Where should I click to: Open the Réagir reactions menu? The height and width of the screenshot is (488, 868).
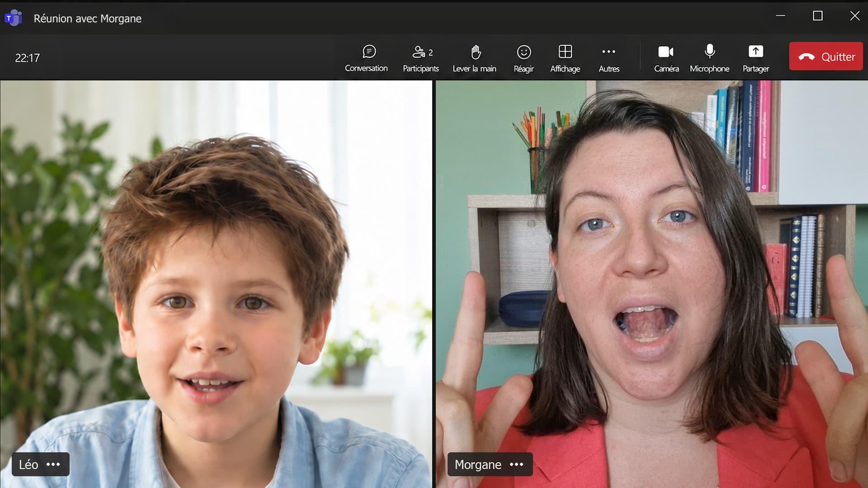pyautogui.click(x=524, y=58)
